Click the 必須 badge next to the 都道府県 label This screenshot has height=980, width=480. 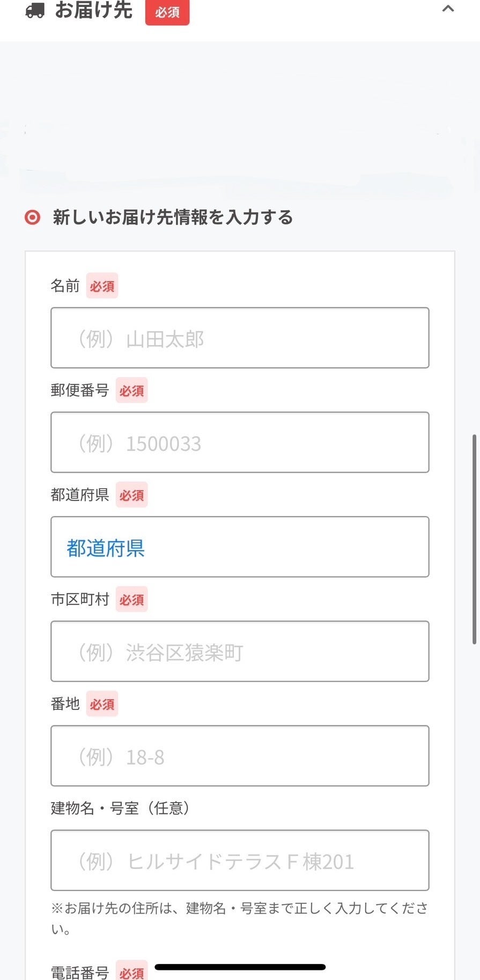click(131, 495)
